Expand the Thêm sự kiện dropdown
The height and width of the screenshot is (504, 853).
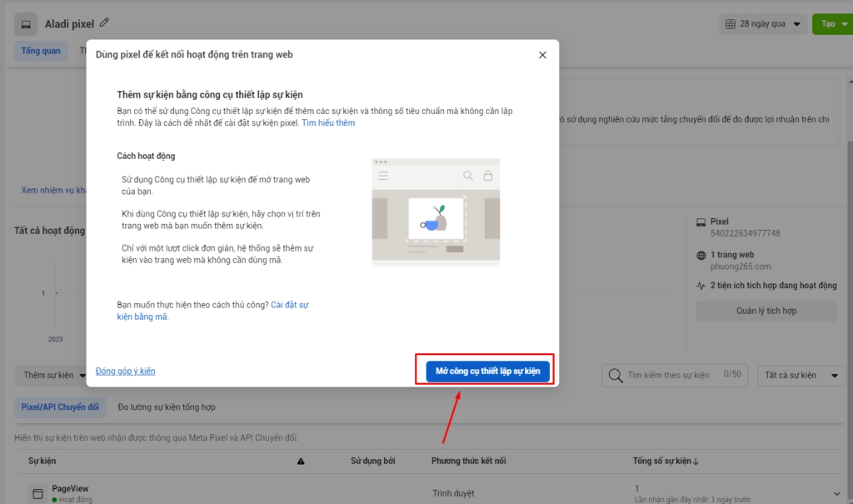pyautogui.click(x=55, y=376)
